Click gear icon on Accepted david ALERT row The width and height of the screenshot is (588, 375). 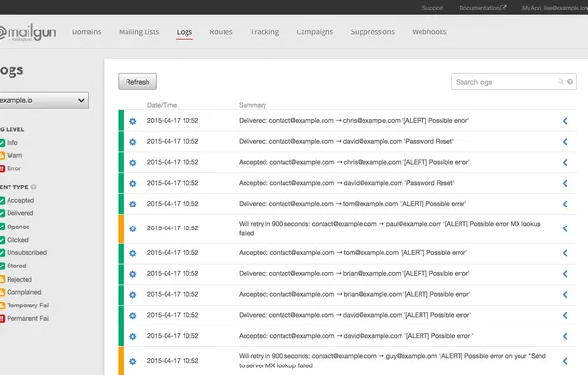(x=133, y=336)
